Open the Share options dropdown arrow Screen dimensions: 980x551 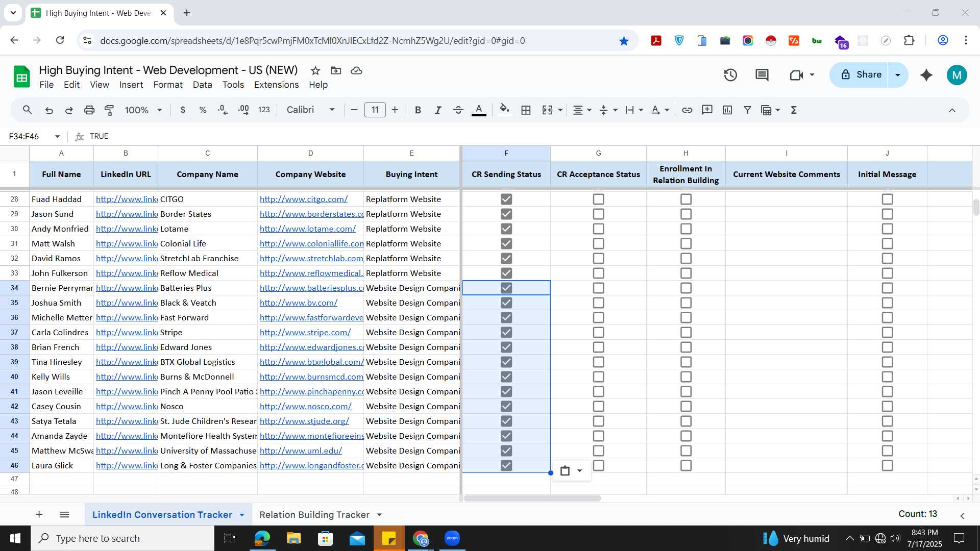coord(898,75)
